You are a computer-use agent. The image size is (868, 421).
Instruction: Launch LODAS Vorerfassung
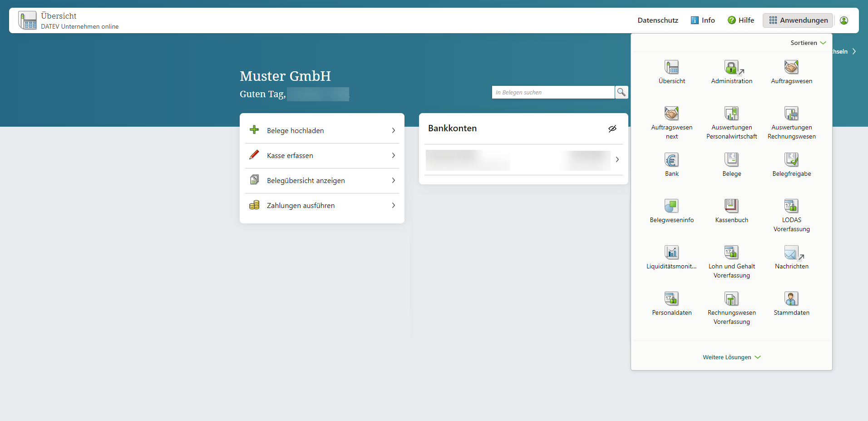(791, 213)
